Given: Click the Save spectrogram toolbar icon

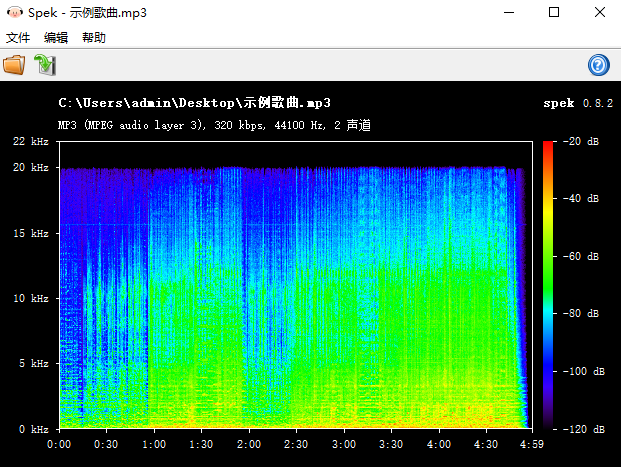Looking at the screenshot, I should coord(45,65).
